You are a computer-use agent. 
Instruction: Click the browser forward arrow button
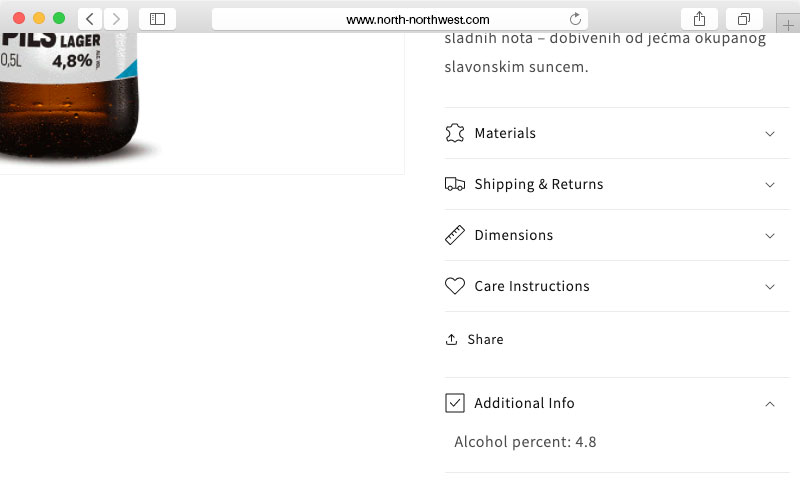coord(116,19)
